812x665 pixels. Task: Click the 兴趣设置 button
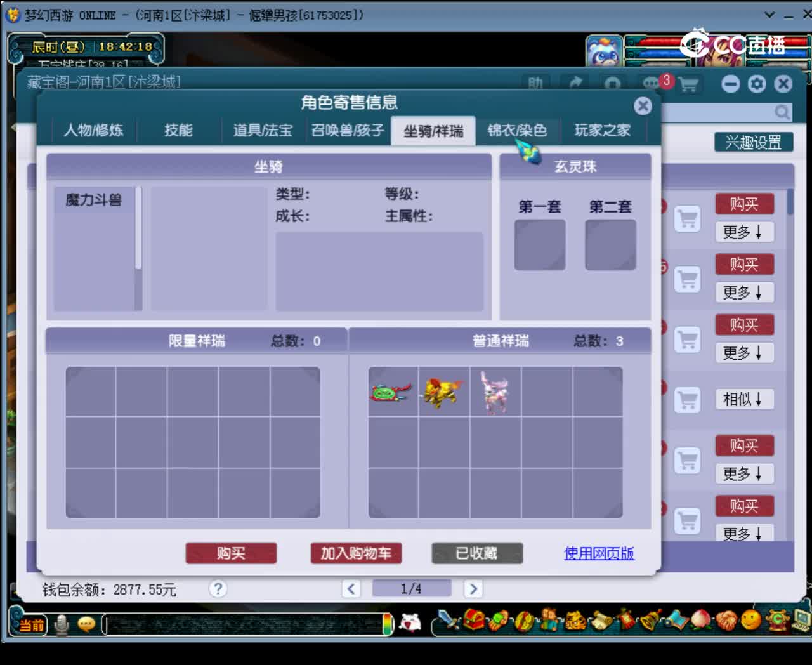coord(754,142)
